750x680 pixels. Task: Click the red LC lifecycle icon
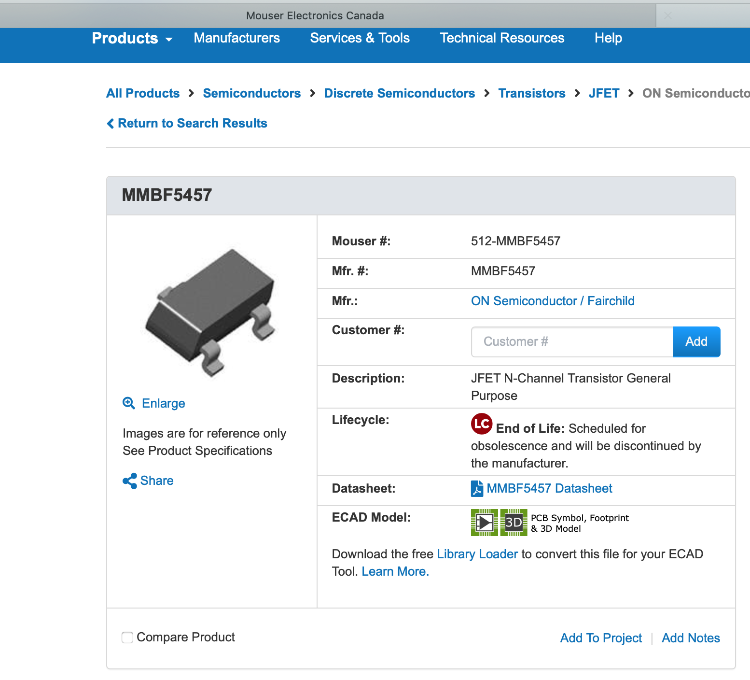(x=482, y=424)
